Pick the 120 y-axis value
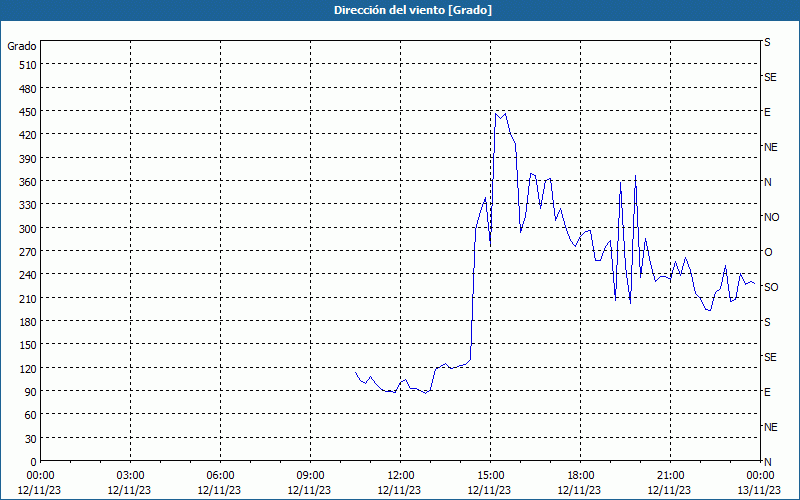 (28, 368)
